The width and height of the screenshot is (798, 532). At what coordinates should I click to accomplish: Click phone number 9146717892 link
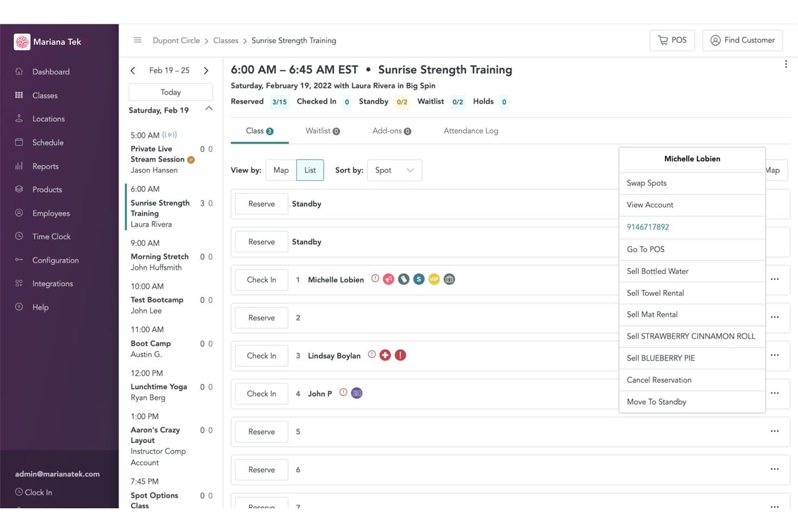click(x=648, y=227)
